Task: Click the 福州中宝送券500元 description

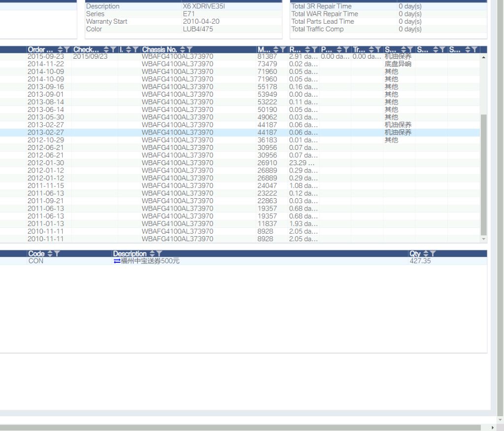Action: pyautogui.click(x=150, y=261)
